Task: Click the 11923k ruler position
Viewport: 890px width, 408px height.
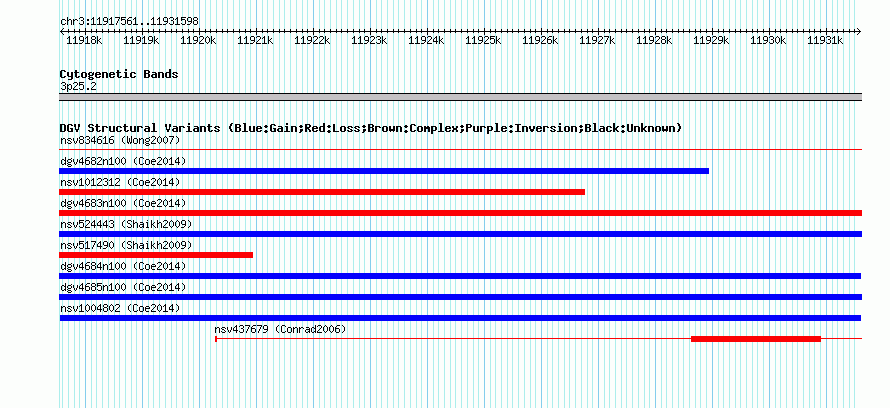Action: 370,40
